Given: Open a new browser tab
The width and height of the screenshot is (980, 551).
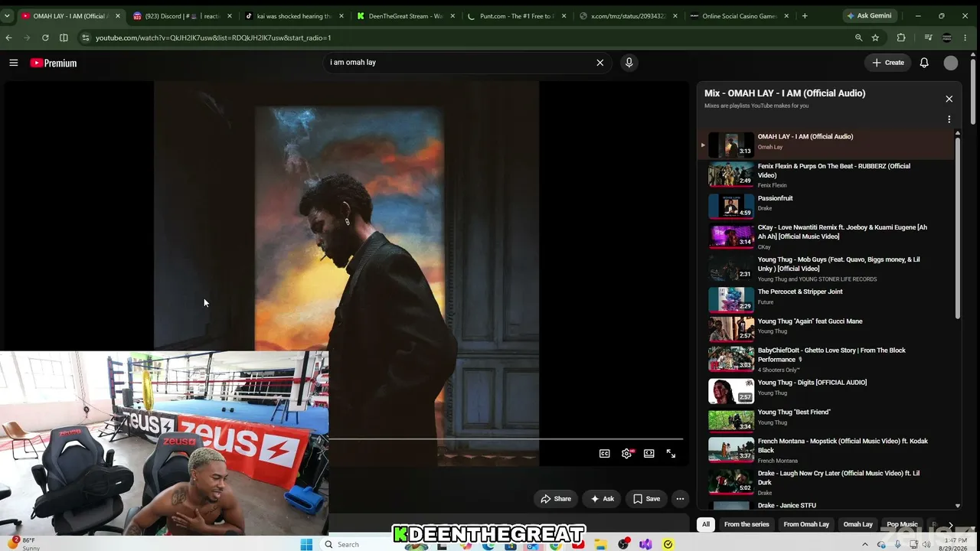Looking at the screenshot, I should pyautogui.click(x=805, y=15).
